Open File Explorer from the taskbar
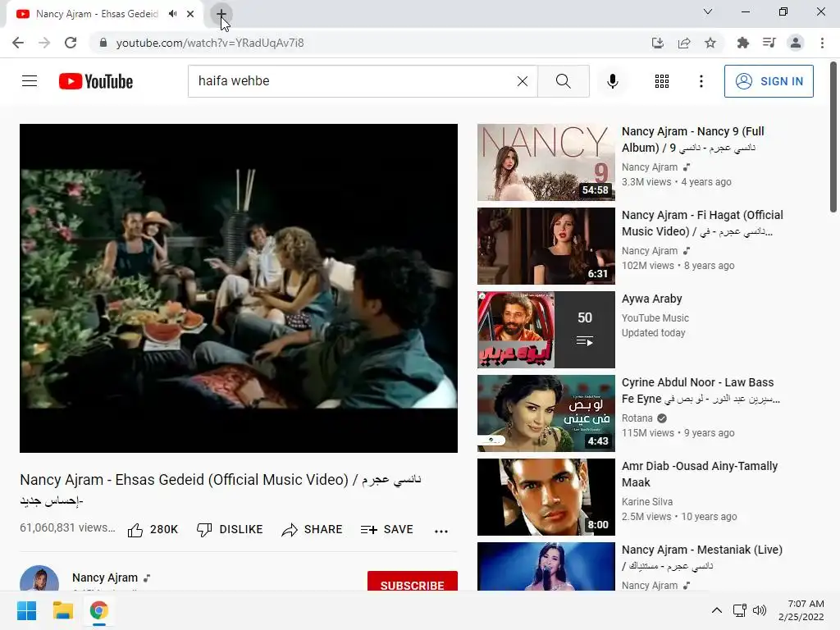Screen dimensions: 840x630 pos(62,610)
